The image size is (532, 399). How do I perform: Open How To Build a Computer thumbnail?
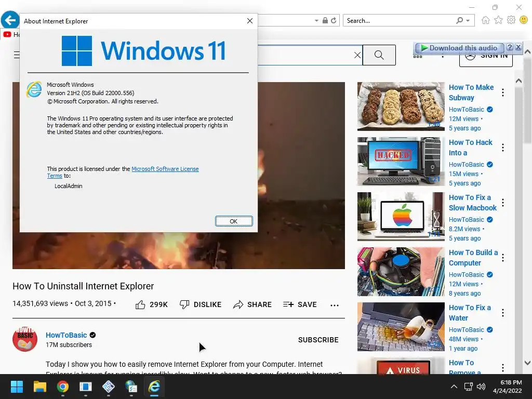coord(401,272)
